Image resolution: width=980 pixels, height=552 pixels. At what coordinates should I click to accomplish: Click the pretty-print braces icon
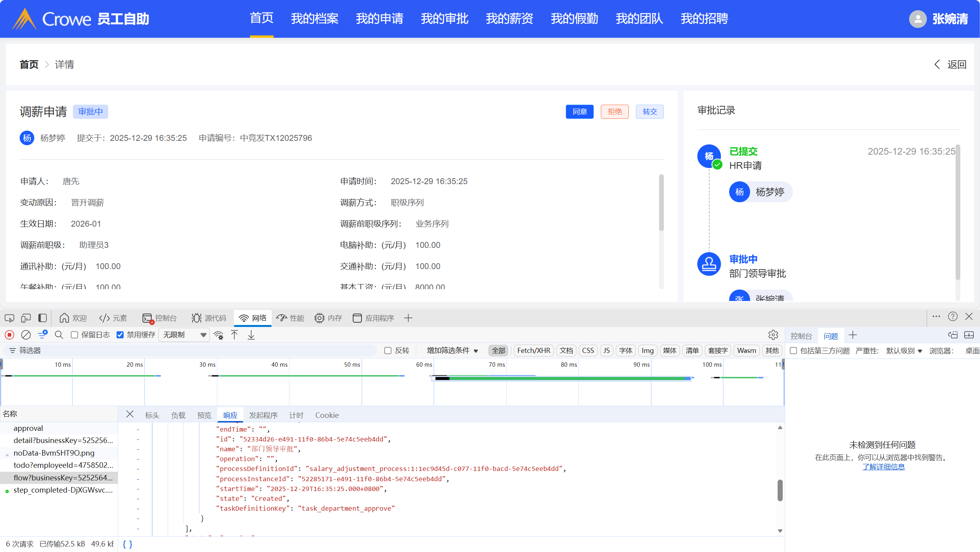click(x=128, y=544)
